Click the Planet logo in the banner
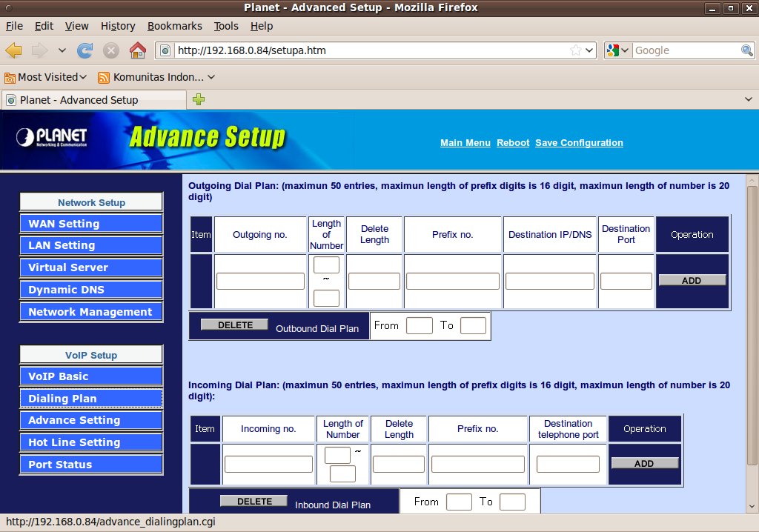The width and height of the screenshot is (759, 532). 51,138
